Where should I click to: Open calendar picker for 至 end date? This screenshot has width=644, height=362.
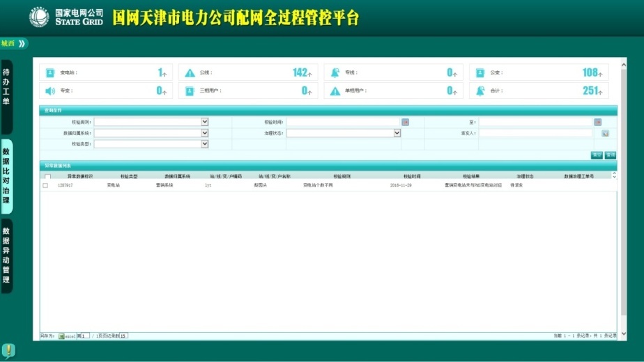(597, 122)
